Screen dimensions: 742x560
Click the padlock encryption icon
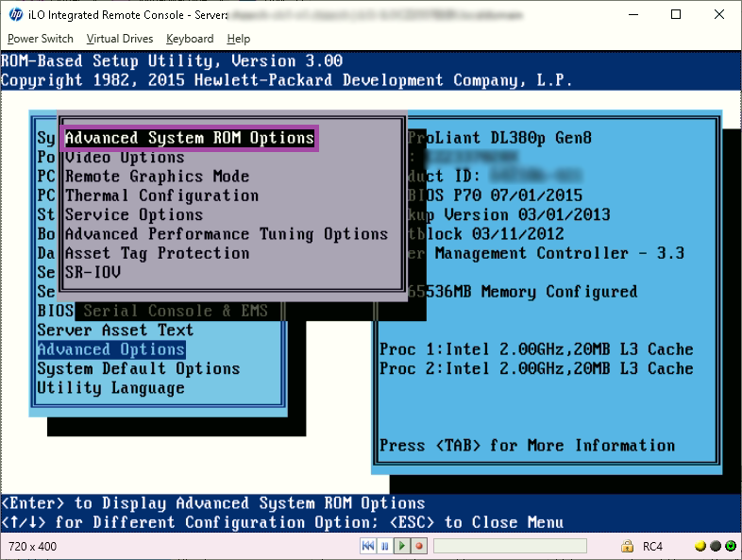pyautogui.click(x=627, y=546)
